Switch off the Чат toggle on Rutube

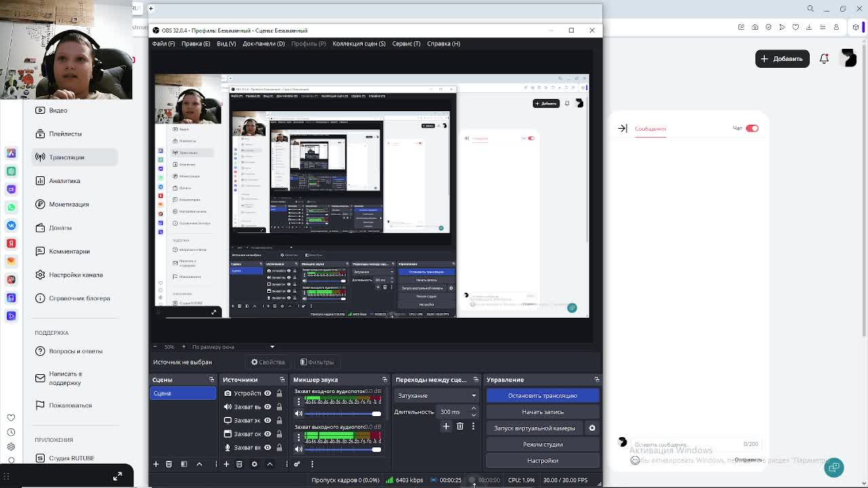point(752,128)
